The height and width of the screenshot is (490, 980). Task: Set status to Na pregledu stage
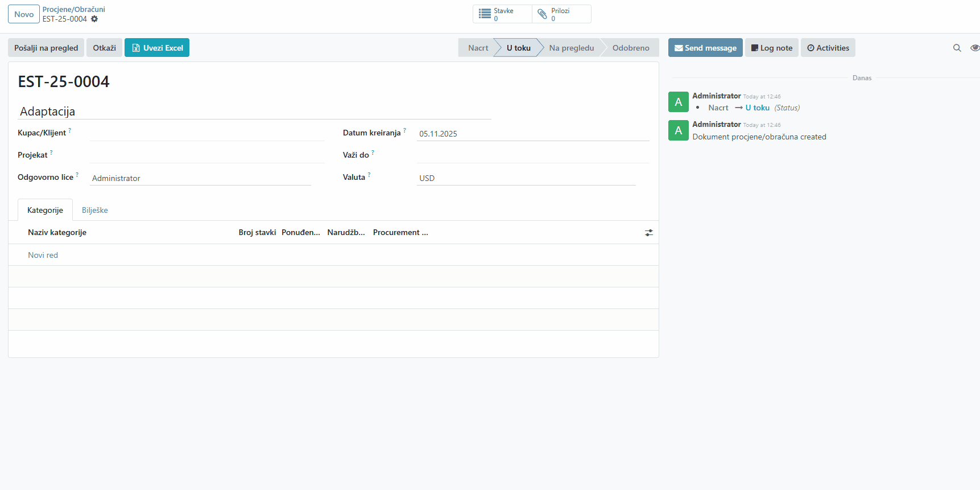click(x=571, y=48)
